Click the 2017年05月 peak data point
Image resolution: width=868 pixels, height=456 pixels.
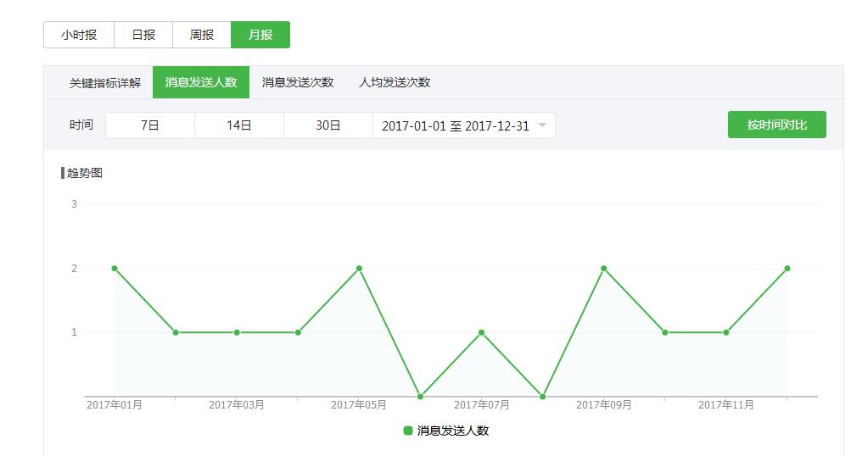(x=360, y=269)
